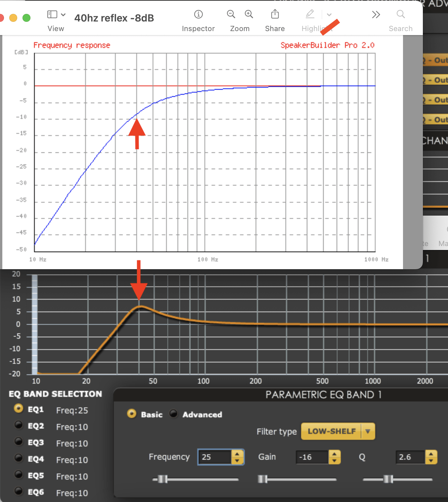The height and width of the screenshot is (502, 448).
Task: Select the EQ1 band radio button
Action: click(19, 408)
